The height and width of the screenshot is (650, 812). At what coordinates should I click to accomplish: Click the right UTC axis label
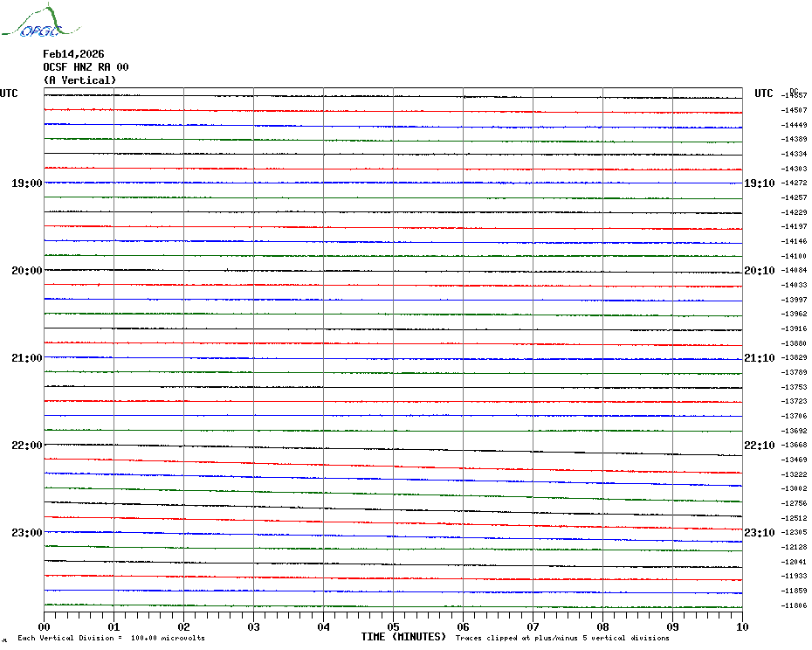click(763, 93)
